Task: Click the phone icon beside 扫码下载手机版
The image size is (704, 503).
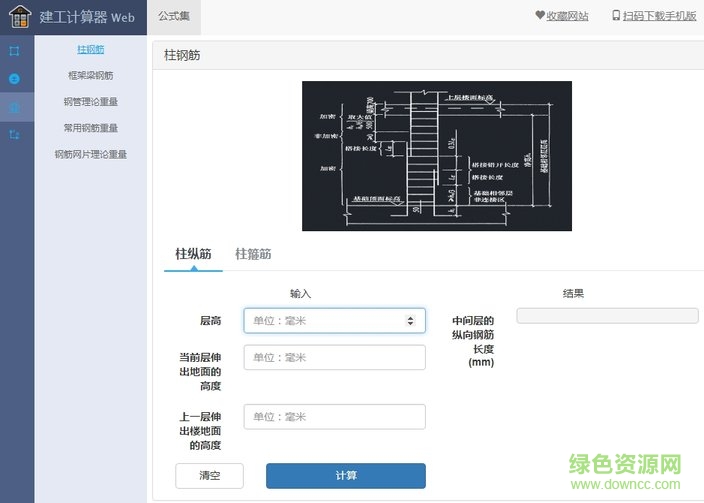Action: (616, 16)
